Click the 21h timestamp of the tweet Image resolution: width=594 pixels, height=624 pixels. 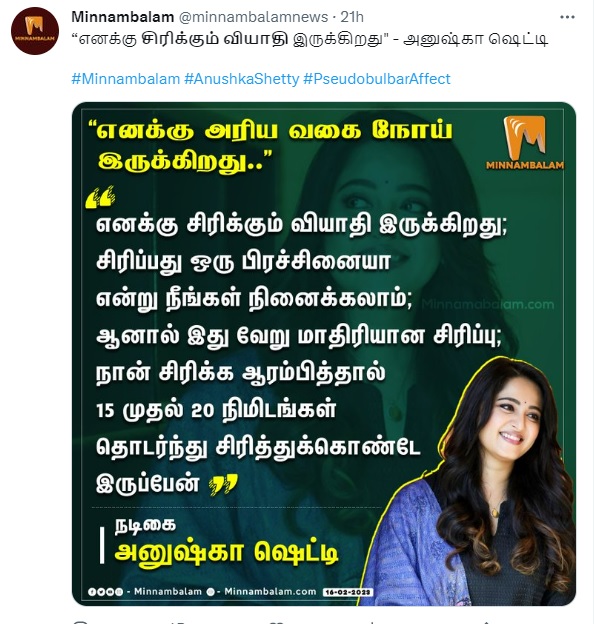[x=352, y=17]
